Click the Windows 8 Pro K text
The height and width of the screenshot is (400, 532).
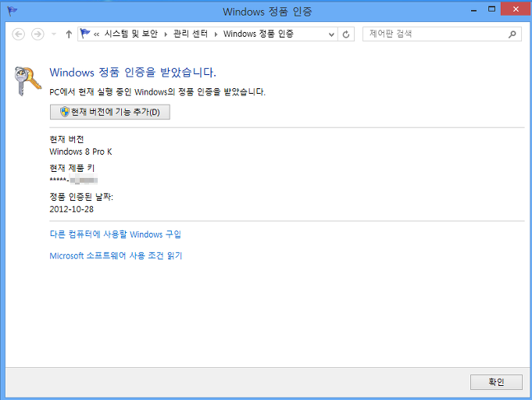pyautogui.click(x=80, y=152)
